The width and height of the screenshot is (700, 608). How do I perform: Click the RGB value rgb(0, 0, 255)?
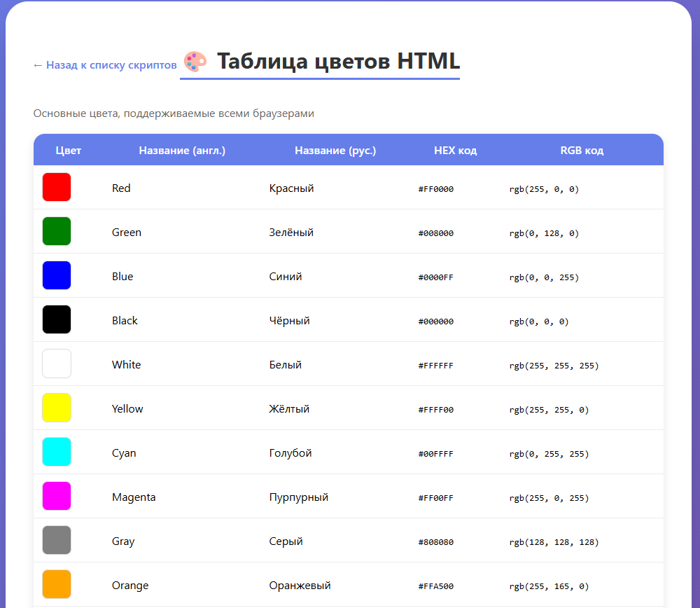click(x=544, y=277)
